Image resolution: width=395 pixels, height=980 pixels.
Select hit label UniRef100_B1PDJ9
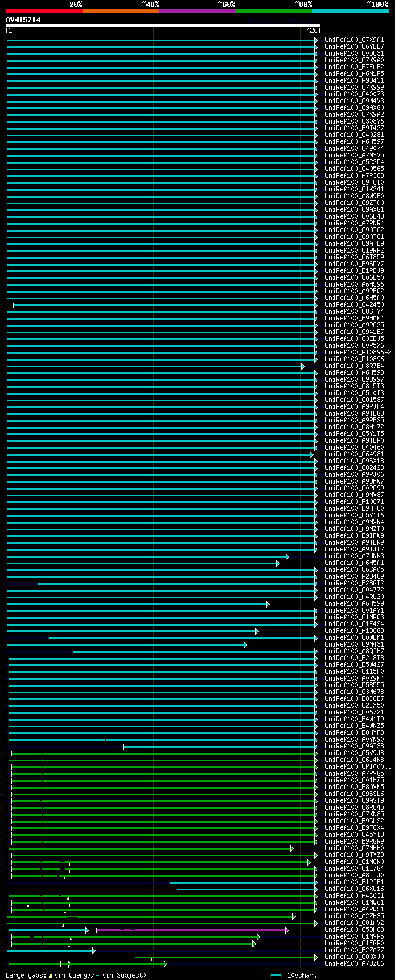[354, 271]
